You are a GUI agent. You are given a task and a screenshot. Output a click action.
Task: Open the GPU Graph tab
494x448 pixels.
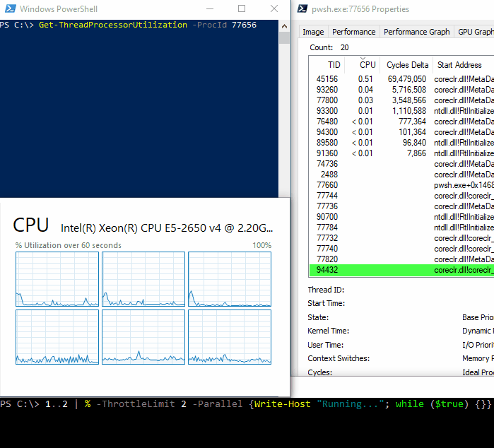(474, 32)
